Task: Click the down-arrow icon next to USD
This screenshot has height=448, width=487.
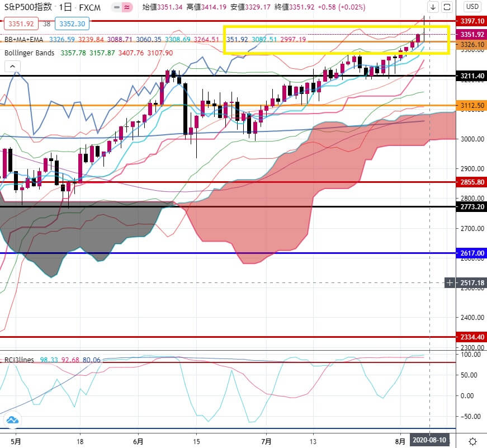Action: point(433,7)
